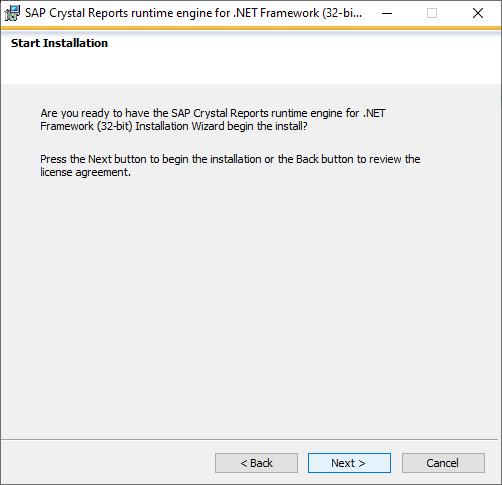Click the "Press the Next button to begin" paragraph
The height and width of the screenshot is (485, 502).
pyautogui.click(x=230, y=166)
